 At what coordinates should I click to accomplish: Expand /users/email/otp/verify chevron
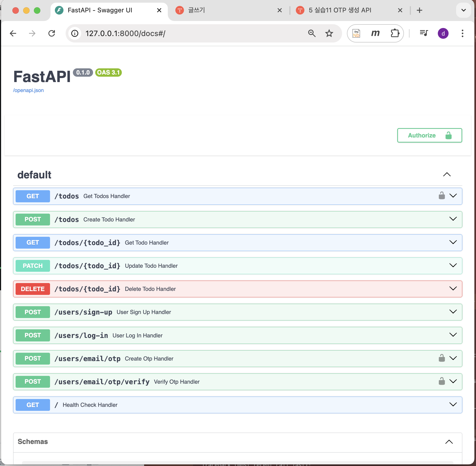tap(453, 381)
